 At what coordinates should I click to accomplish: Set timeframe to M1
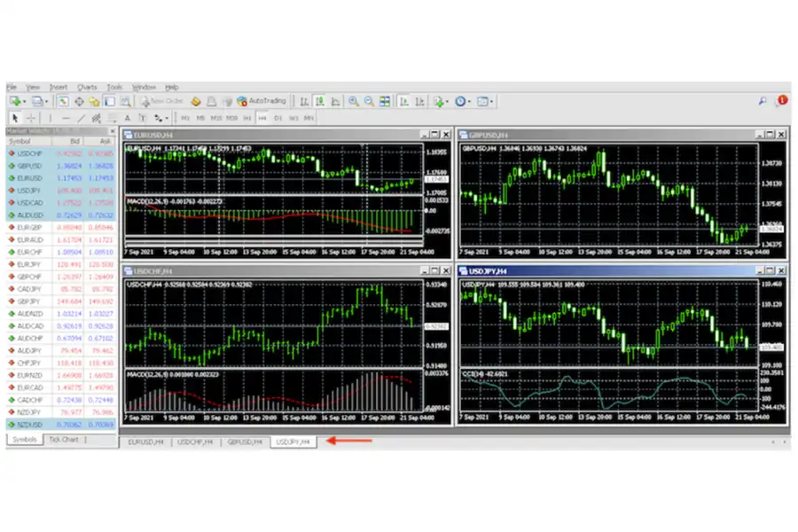click(185, 118)
